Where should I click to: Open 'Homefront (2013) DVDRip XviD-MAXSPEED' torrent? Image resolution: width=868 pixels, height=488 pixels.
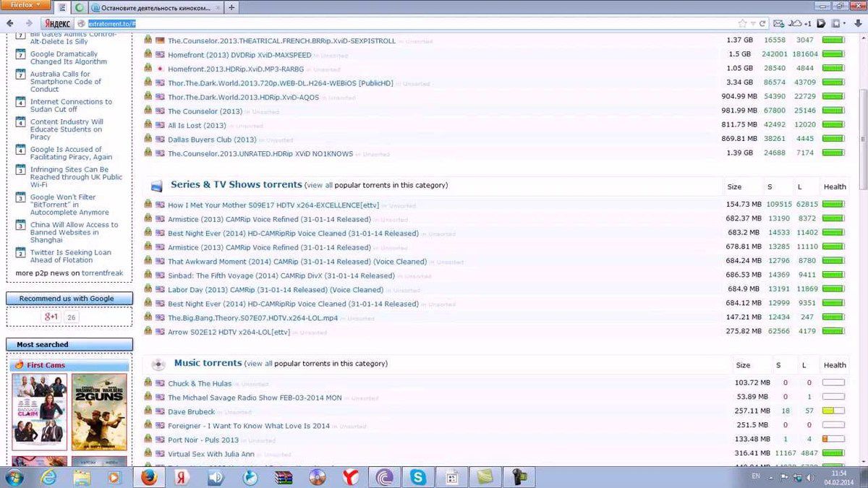239,55
